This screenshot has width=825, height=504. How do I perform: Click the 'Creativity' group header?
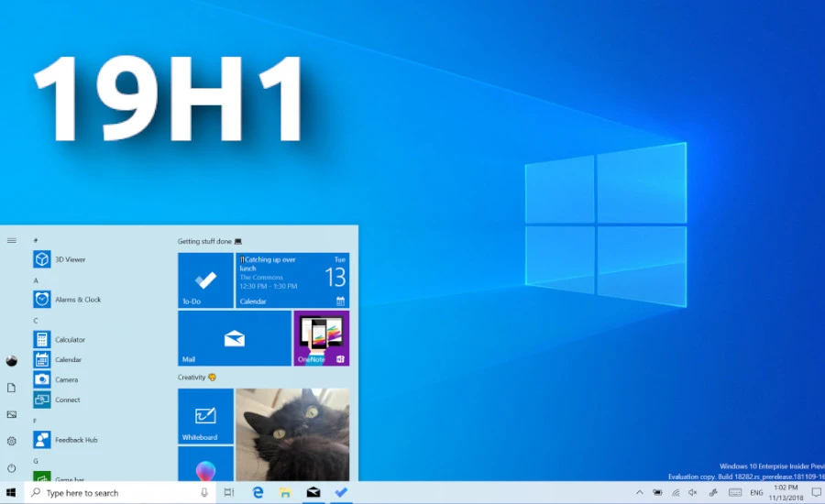point(197,378)
